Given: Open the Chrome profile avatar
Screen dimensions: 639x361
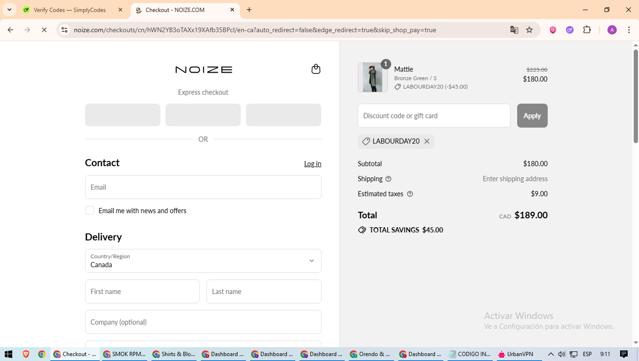Looking at the screenshot, I should coord(612,30).
